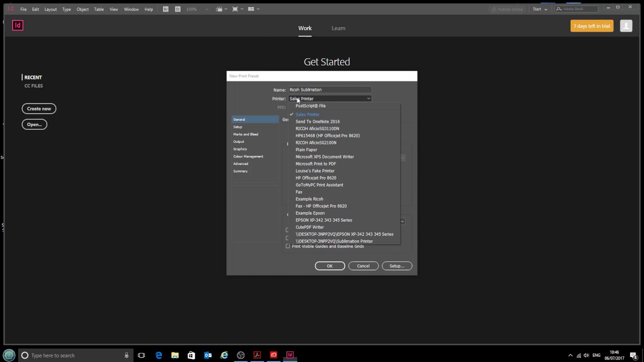This screenshot has height=362, width=644.
Task: Click the preset Name input field
Action: tap(330, 89)
